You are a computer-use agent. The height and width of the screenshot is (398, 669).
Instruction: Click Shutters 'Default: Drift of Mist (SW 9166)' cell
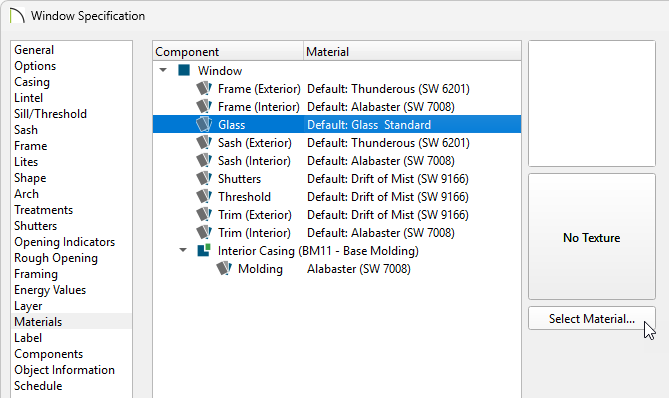387,179
